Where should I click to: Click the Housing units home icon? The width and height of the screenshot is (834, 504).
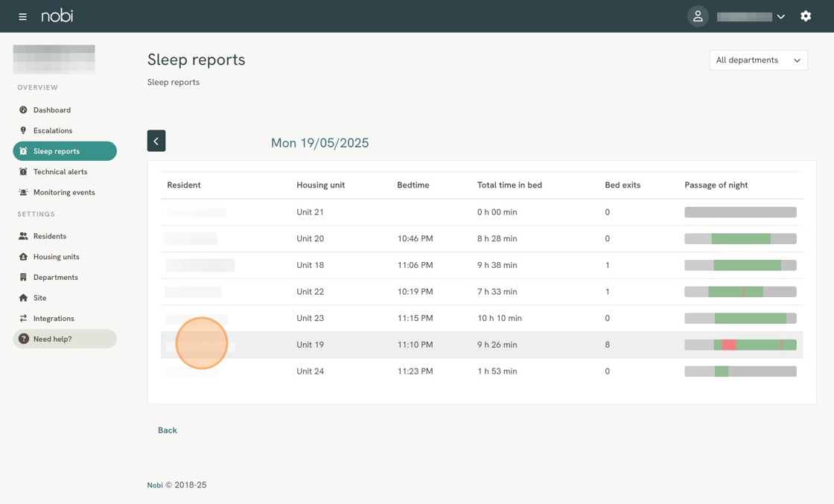click(23, 257)
